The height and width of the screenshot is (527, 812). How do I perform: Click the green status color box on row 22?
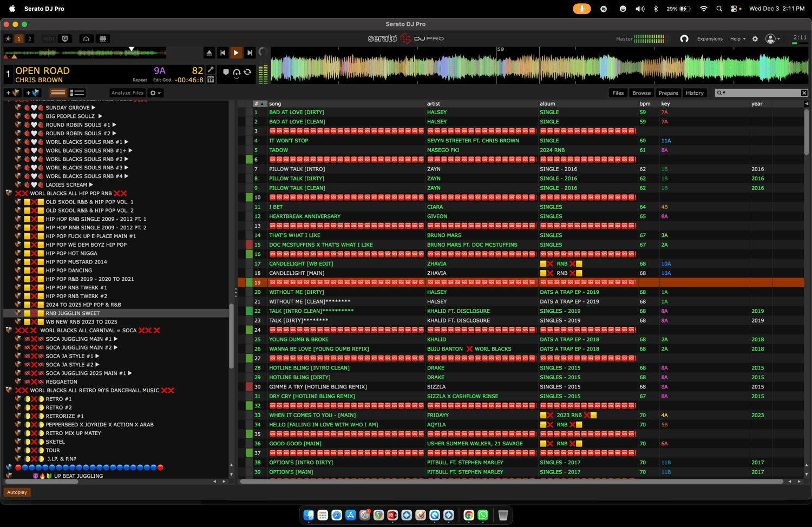249,311
